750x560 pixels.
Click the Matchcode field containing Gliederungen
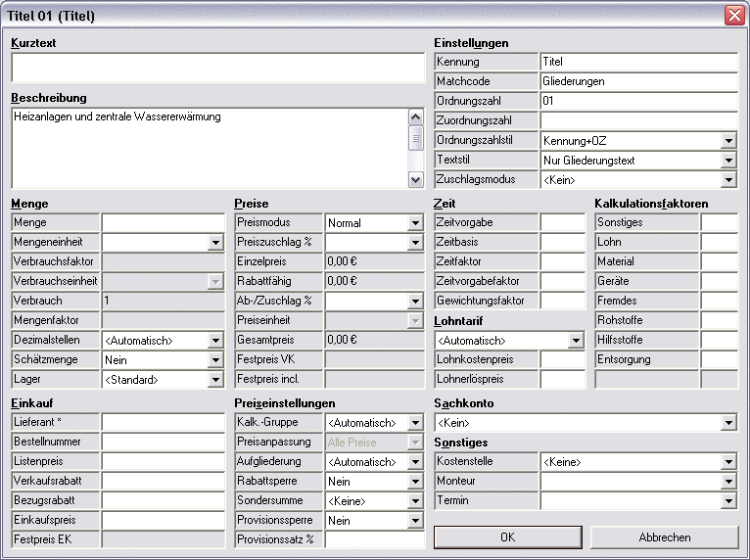(639, 81)
